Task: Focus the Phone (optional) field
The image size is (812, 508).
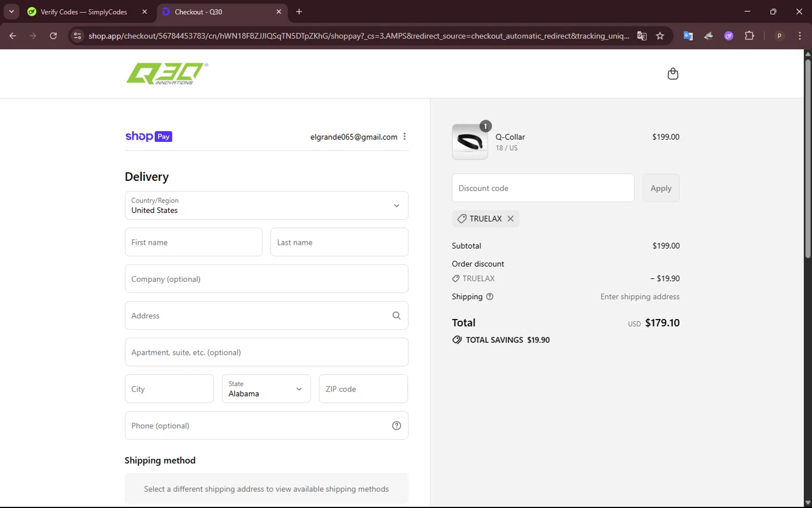Action: [x=266, y=426]
